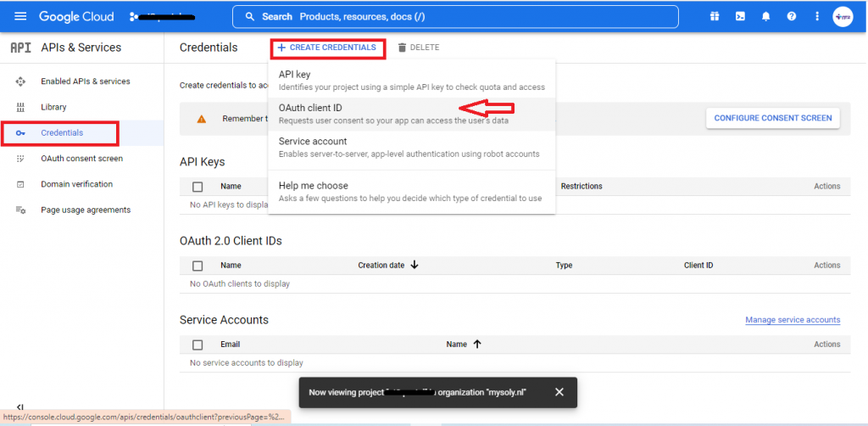Activate Cloud Shell terminal icon
Viewport: 868px width, 426px height.
pos(740,17)
